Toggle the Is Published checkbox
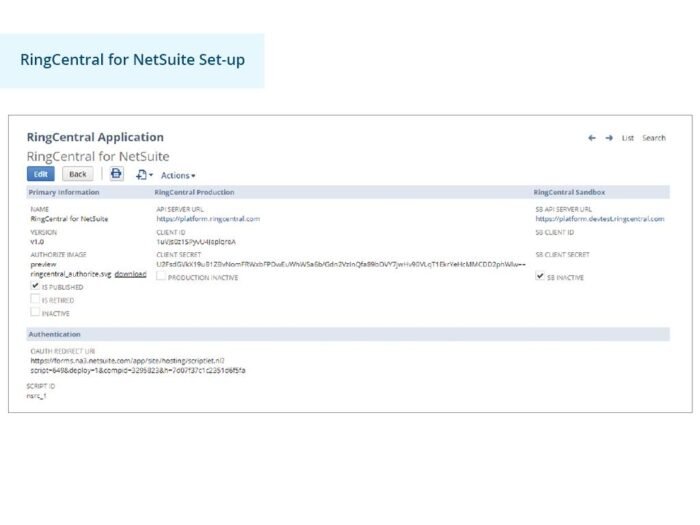Image resolution: width=700 pixels, height=525 pixels. (x=35, y=286)
